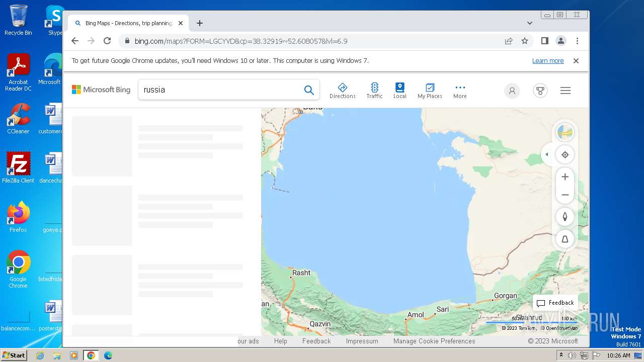
Task: Reload the page
Action: coord(107,41)
